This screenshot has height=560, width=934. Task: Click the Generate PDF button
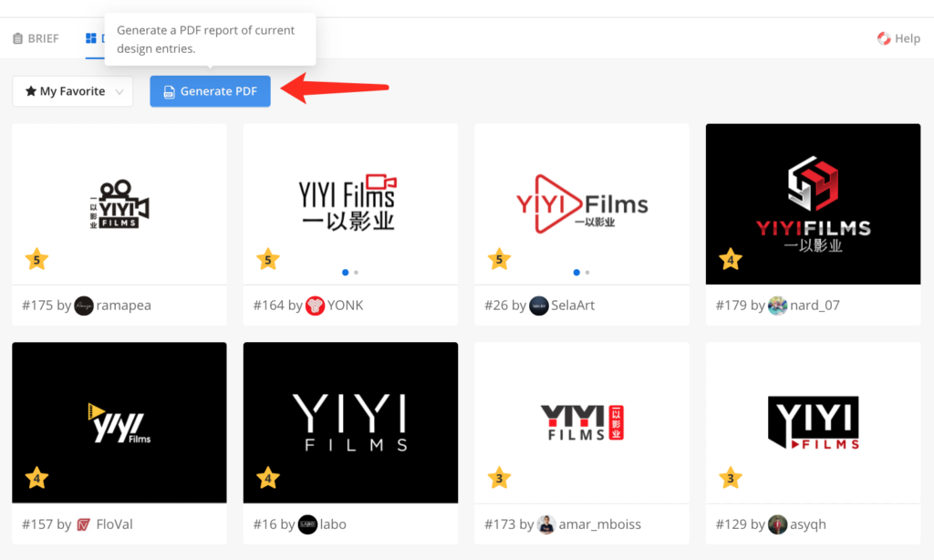(x=210, y=91)
